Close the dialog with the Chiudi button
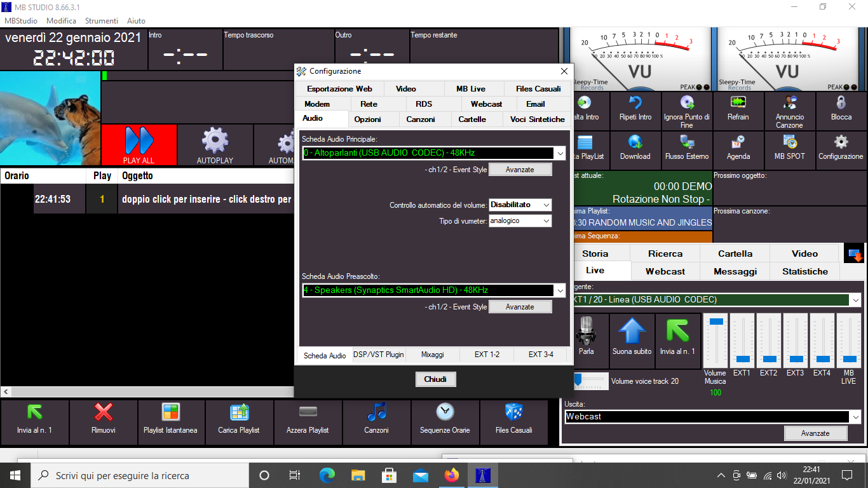This screenshot has width=868, height=488. pyautogui.click(x=435, y=379)
